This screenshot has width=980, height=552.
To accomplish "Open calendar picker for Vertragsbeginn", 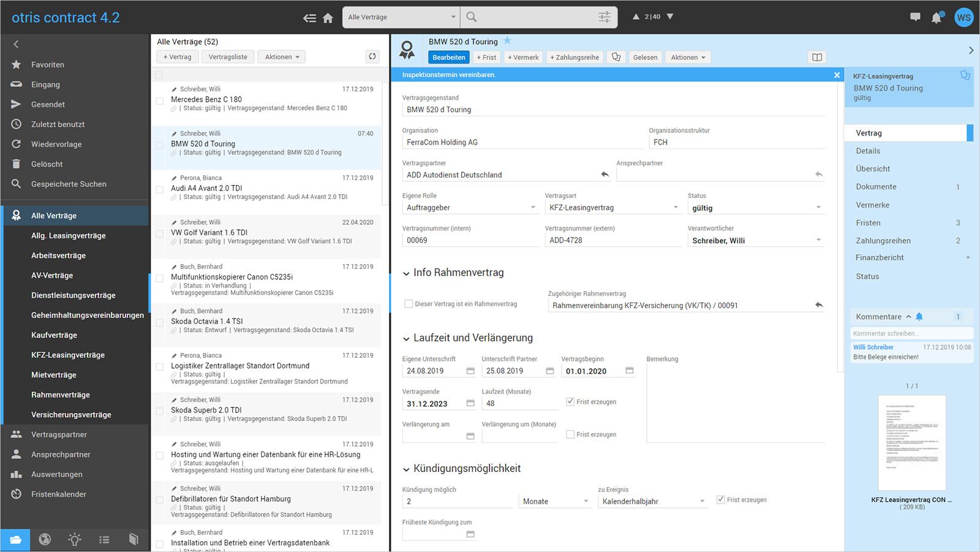I will [x=630, y=371].
